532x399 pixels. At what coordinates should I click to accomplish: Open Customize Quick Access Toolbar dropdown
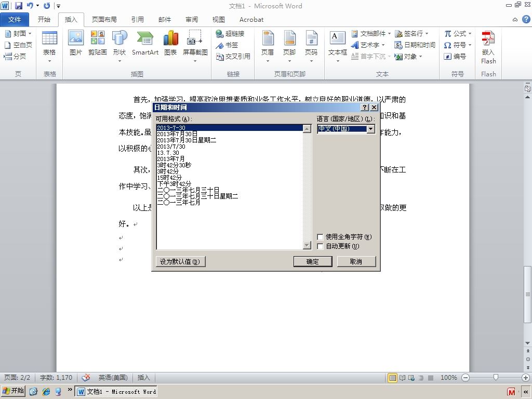(x=58, y=6)
